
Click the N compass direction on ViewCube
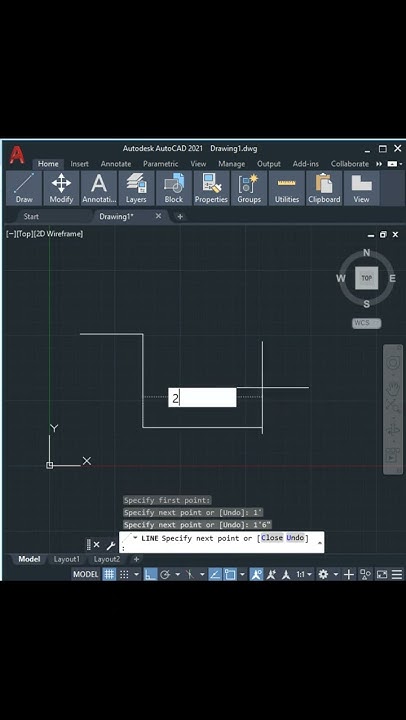(367, 253)
